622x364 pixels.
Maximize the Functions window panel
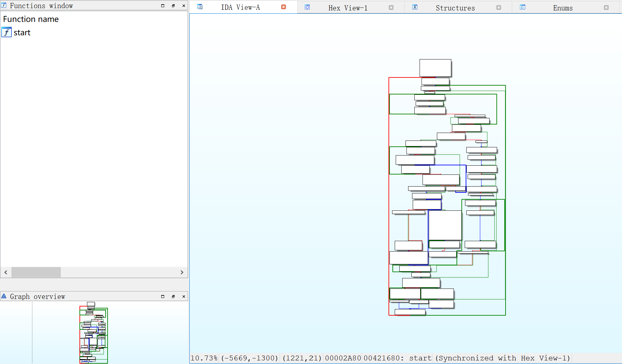tap(163, 6)
